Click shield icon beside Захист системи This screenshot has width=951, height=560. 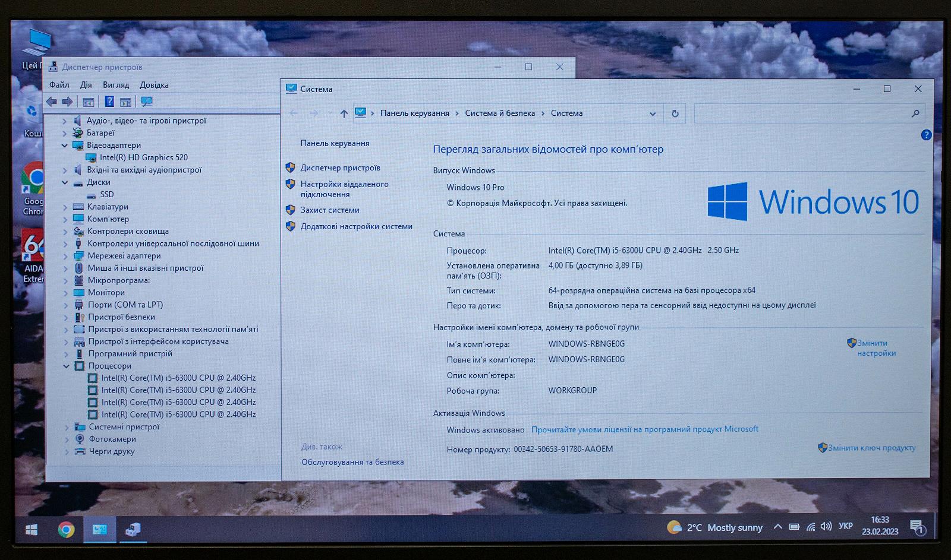291,210
